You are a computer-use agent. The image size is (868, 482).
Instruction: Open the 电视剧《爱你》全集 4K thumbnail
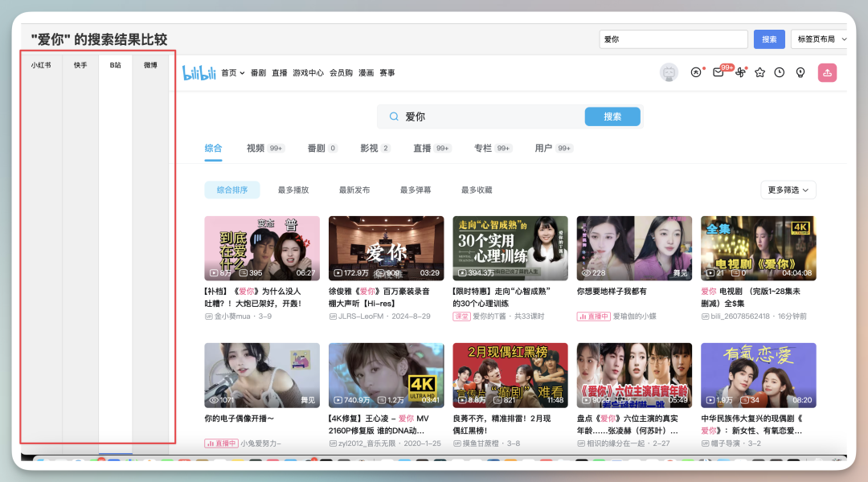tap(759, 248)
